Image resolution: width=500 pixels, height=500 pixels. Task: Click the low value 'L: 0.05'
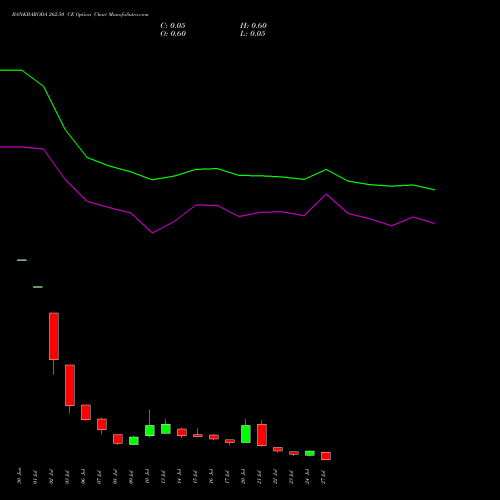point(253,34)
